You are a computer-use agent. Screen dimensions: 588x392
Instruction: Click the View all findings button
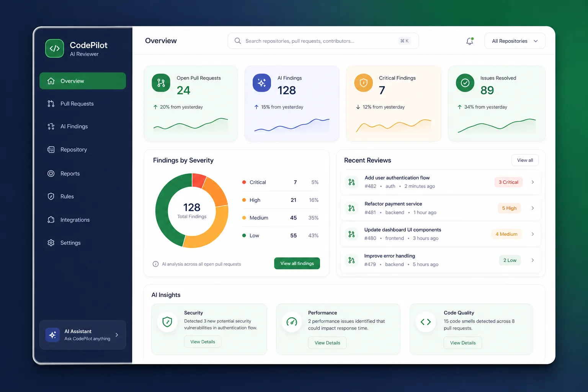coord(297,263)
